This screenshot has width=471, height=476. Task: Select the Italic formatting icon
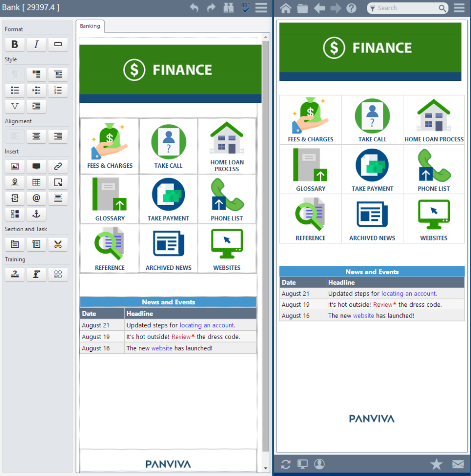[36, 44]
